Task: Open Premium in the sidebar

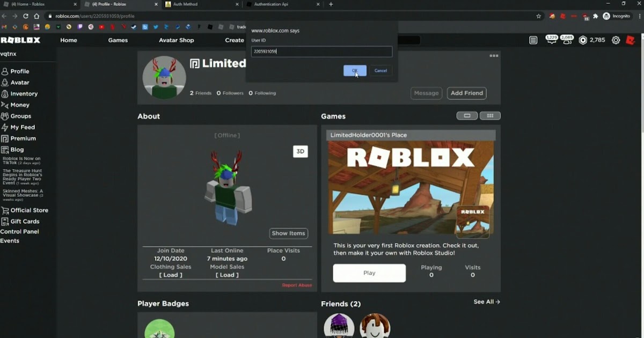Action: [18, 138]
